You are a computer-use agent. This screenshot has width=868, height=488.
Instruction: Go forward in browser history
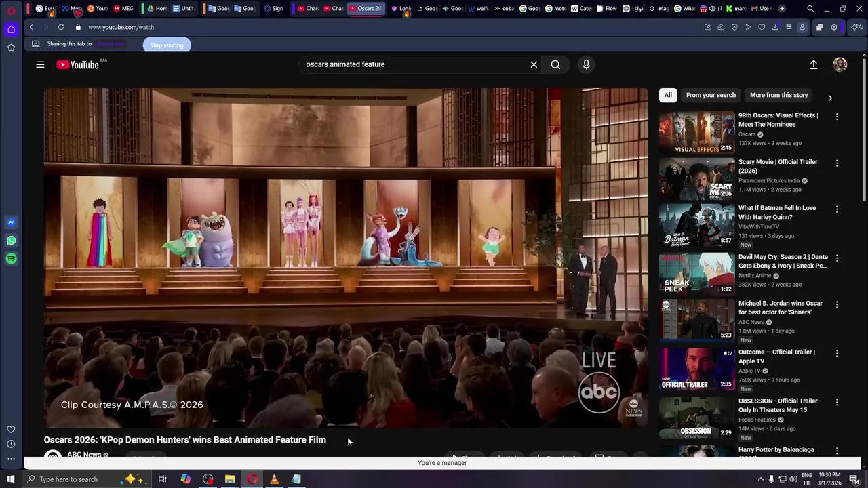45,27
